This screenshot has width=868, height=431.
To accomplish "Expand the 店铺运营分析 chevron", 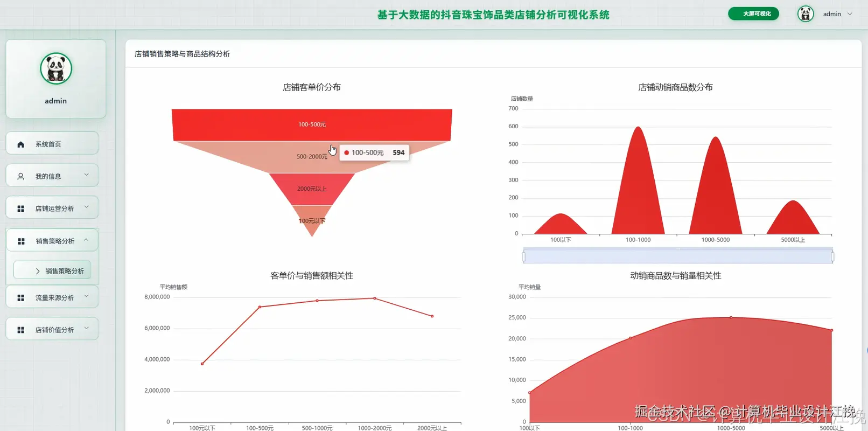I will [87, 207].
